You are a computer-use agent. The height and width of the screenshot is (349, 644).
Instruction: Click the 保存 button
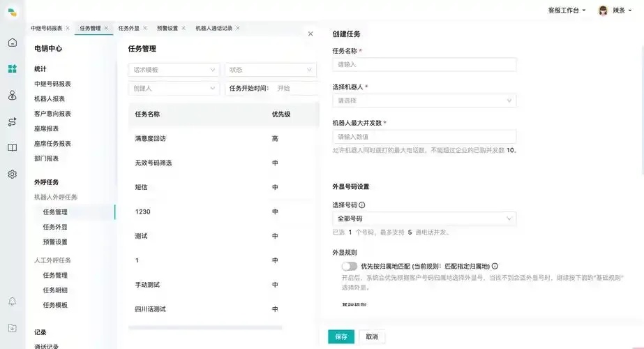341,336
